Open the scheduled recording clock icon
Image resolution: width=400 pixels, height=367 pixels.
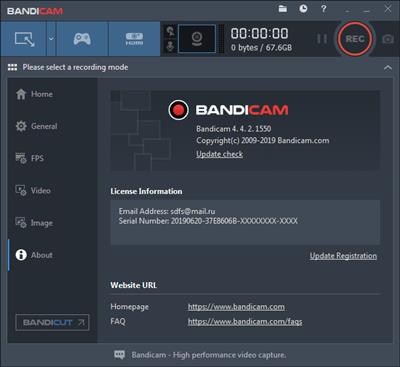[x=303, y=9]
